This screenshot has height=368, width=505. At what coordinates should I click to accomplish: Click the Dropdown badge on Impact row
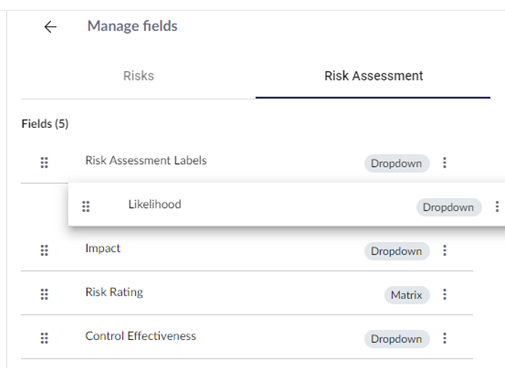pyautogui.click(x=397, y=251)
